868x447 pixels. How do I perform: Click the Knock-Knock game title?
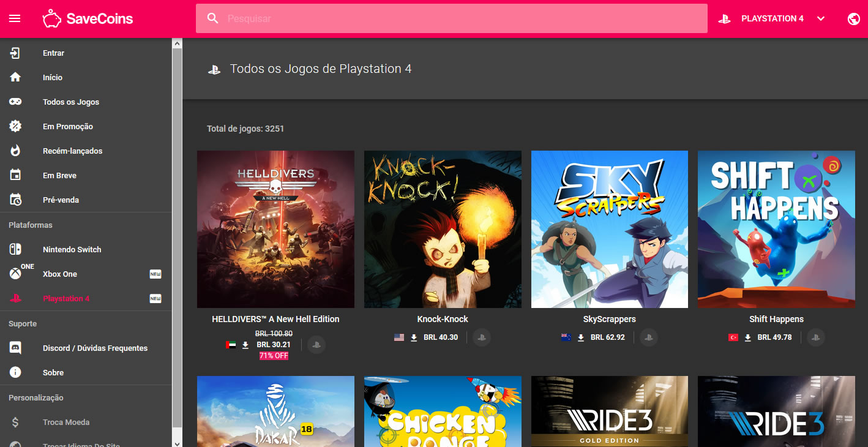(x=443, y=319)
